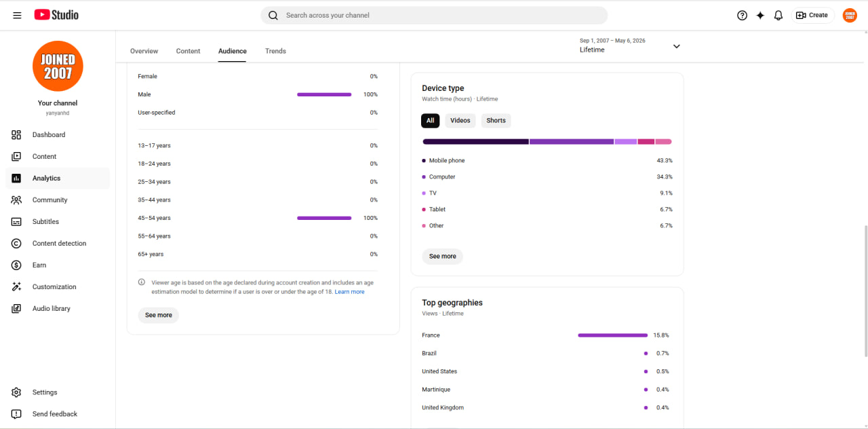The width and height of the screenshot is (868, 429).
Task: Switch to the Overview tab
Action: tap(144, 51)
